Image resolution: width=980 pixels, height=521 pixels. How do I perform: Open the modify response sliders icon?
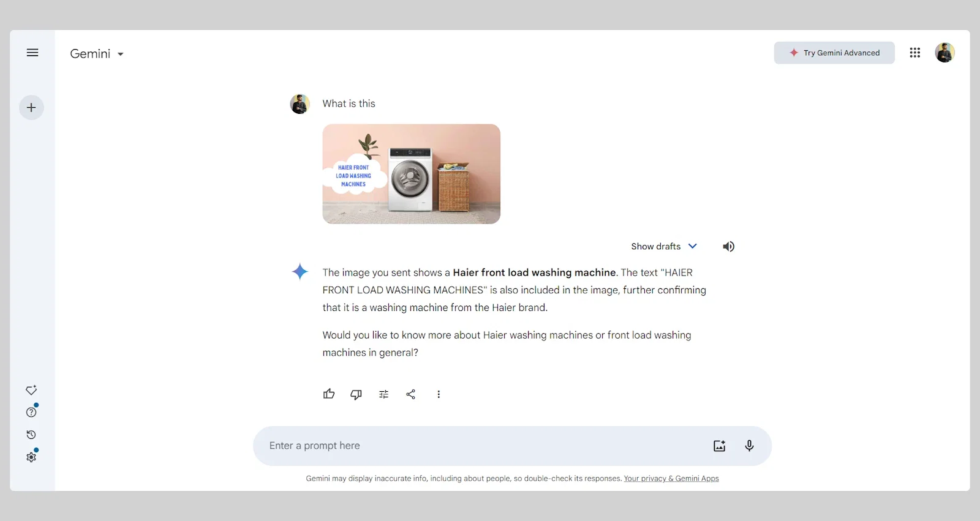(383, 394)
